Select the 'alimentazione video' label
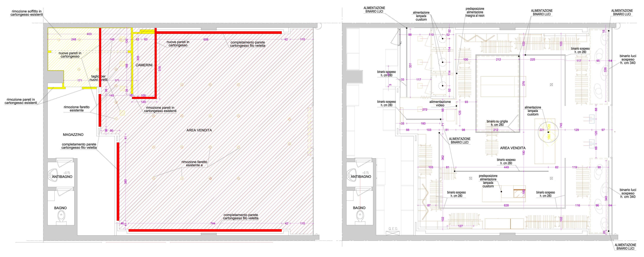This screenshot has height=257, width=644. coord(440,103)
